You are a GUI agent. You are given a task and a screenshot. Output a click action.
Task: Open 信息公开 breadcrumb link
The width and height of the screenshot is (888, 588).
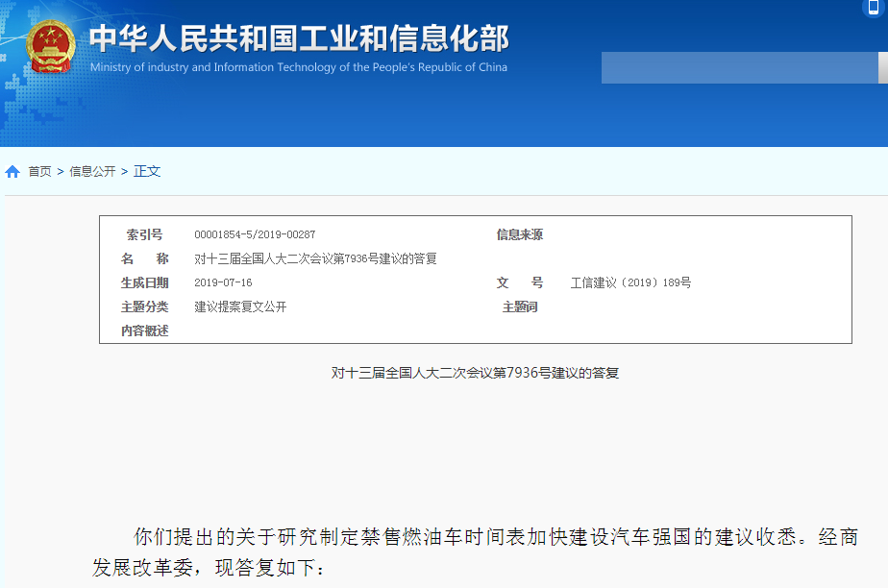(x=92, y=172)
